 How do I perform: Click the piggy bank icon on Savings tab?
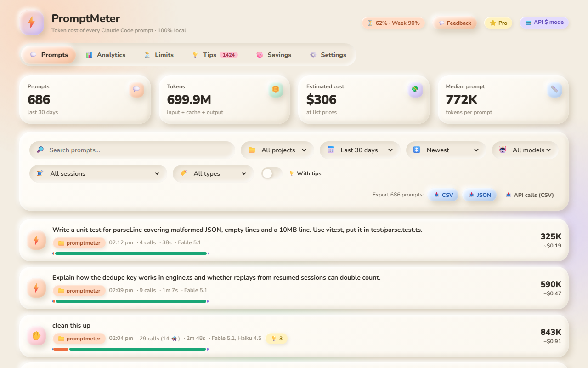(x=260, y=55)
